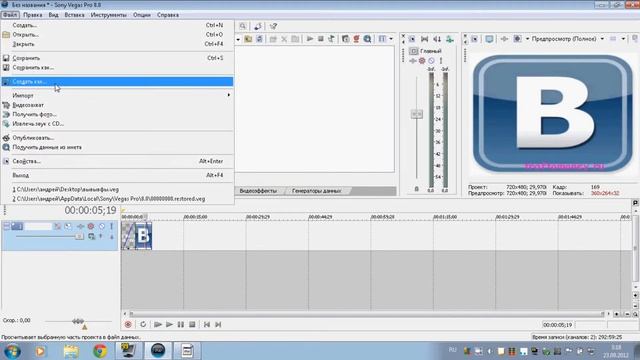Click the mixer insert bus green icon
Viewport: 640px width, 360px height.
tap(449, 39)
